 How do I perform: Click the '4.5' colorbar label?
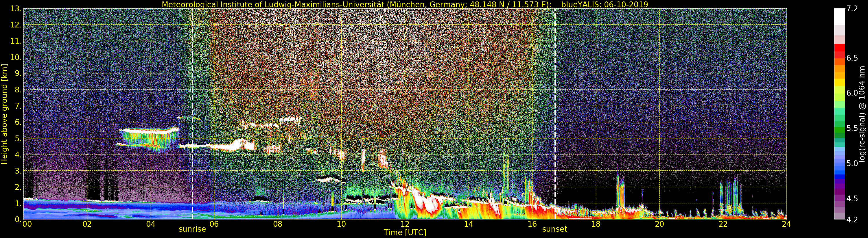852,198
